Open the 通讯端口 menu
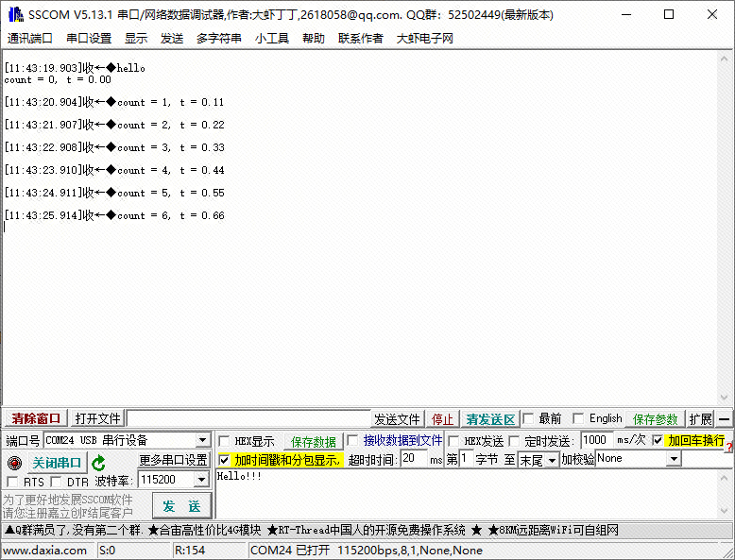Viewport: 735px width, 560px height. pyautogui.click(x=29, y=38)
